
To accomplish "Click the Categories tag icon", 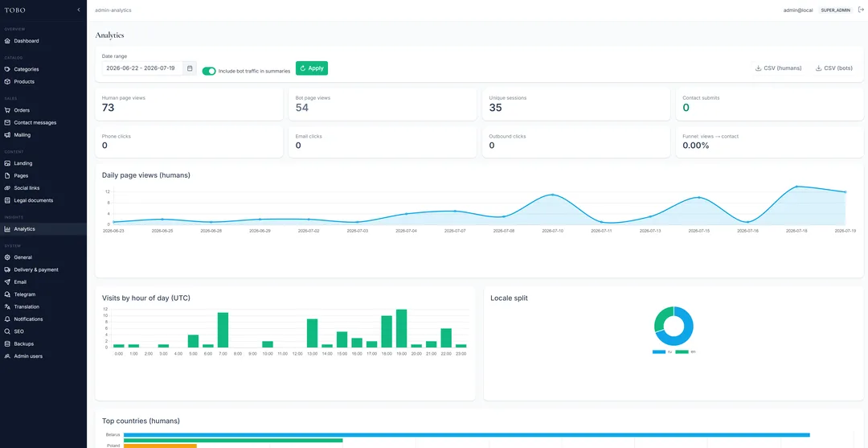I will click(7, 69).
